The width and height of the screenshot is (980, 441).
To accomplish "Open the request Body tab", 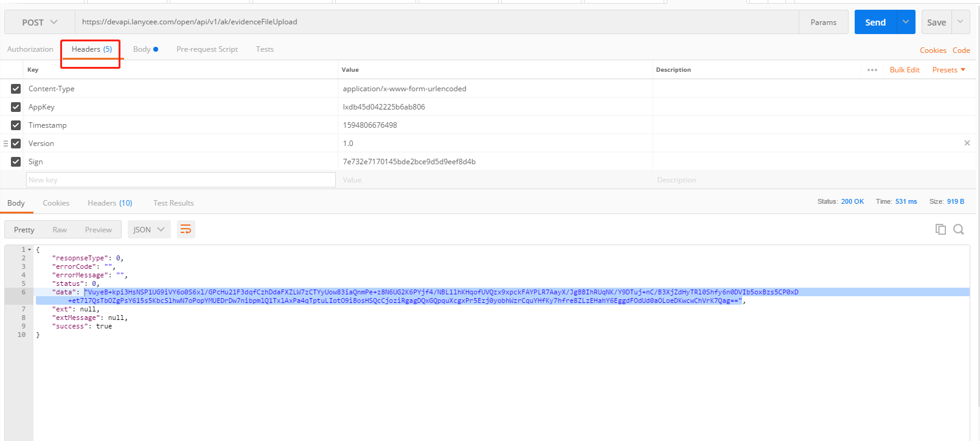I will pos(145,49).
